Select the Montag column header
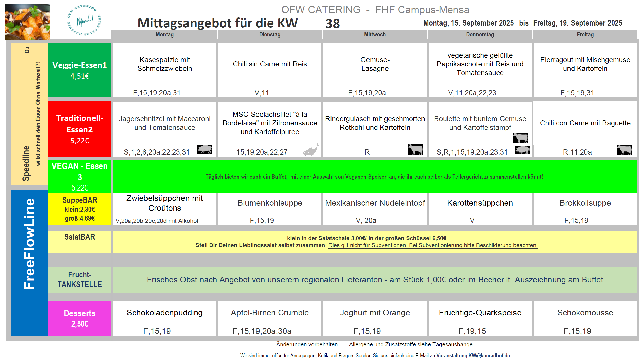The height and width of the screenshot is (361, 644). pyautogui.click(x=164, y=35)
